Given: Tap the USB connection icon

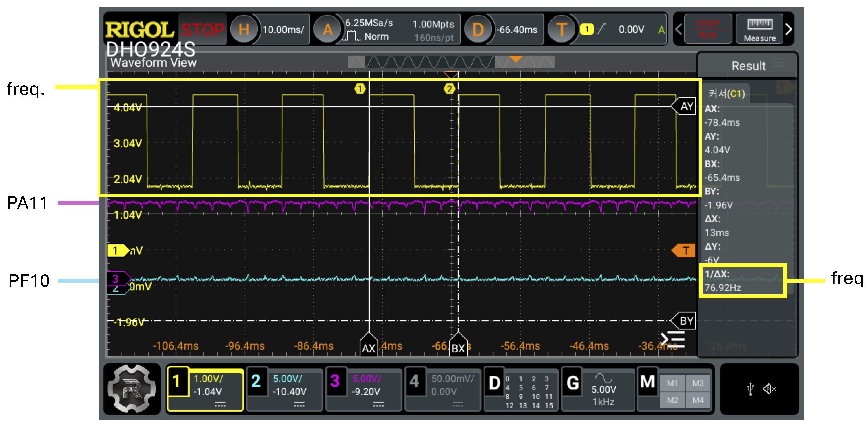Looking at the screenshot, I should pyautogui.click(x=750, y=389).
